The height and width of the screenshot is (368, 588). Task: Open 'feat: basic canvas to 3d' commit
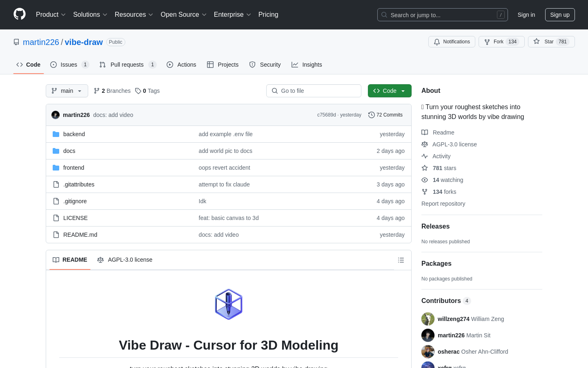229,218
